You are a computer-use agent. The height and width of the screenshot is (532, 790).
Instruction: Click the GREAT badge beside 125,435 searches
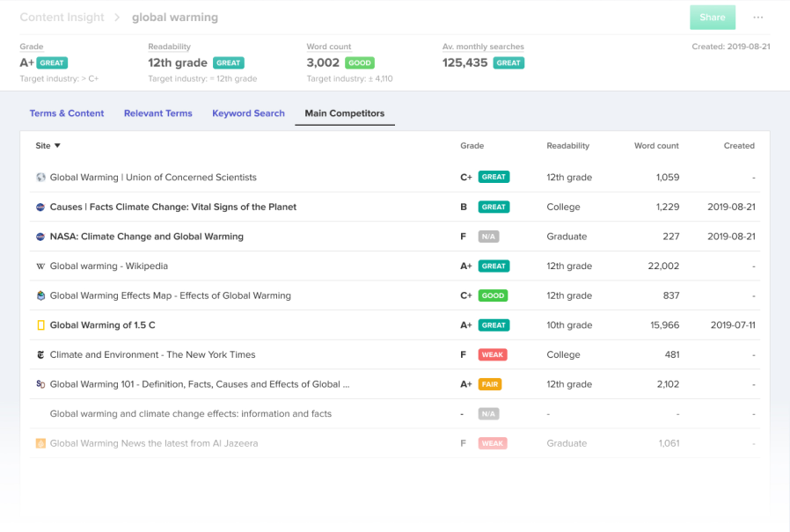pyautogui.click(x=508, y=63)
